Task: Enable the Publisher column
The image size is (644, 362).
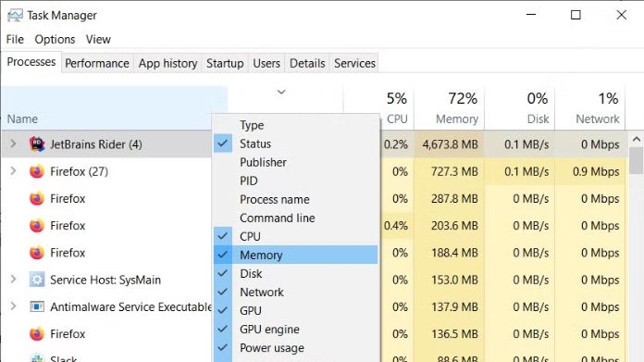Action: (x=295, y=162)
